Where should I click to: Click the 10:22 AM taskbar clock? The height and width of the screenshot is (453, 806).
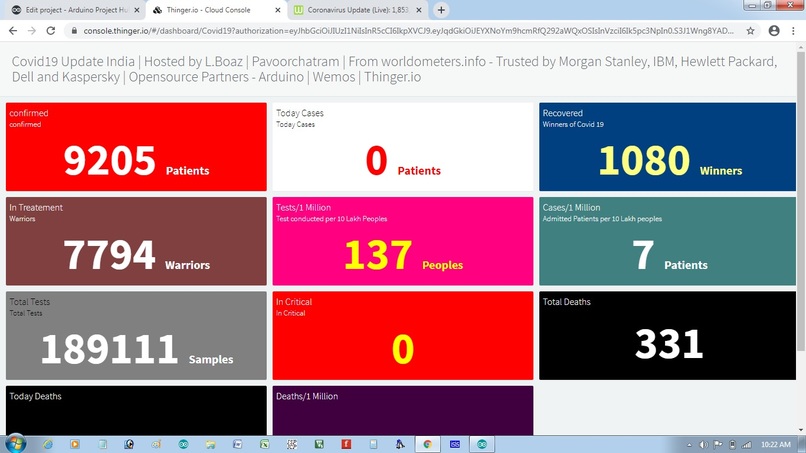[776, 445]
